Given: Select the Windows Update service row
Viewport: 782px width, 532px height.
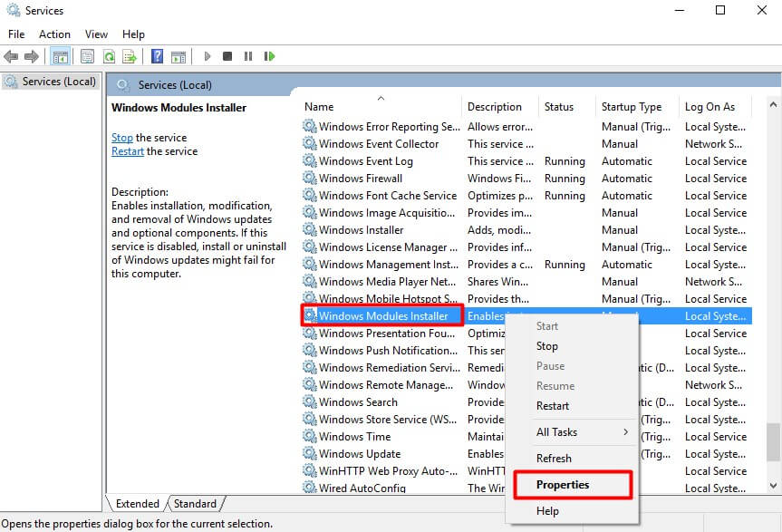Looking at the screenshot, I should tap(526, 454).
